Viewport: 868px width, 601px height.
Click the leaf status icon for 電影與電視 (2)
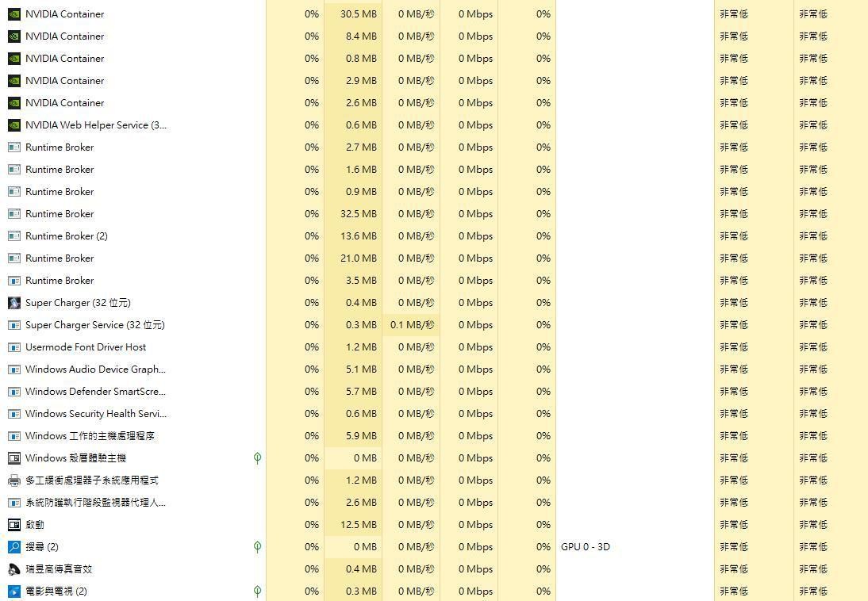point(257,591)
